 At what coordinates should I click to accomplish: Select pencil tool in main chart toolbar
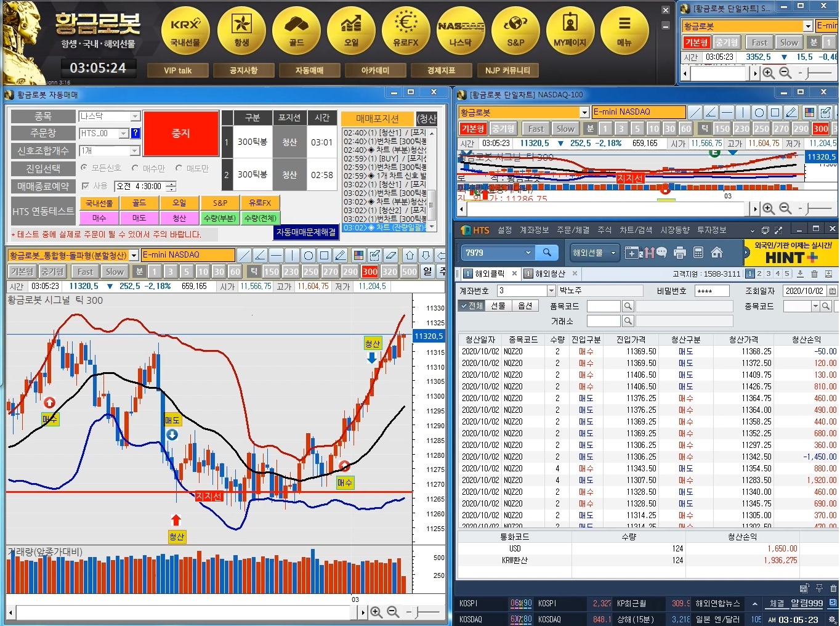[340, 255]
